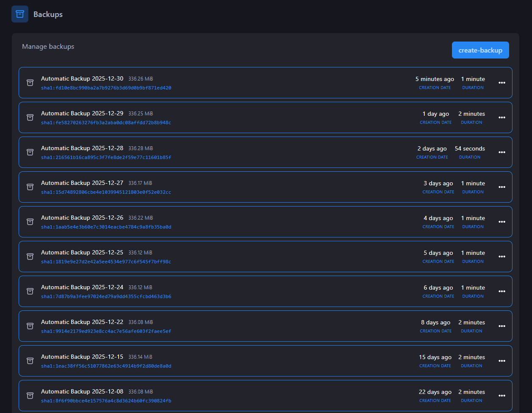Click the 336.28 MiB size label
The image size is (532, 413).
tap(141, 148)
